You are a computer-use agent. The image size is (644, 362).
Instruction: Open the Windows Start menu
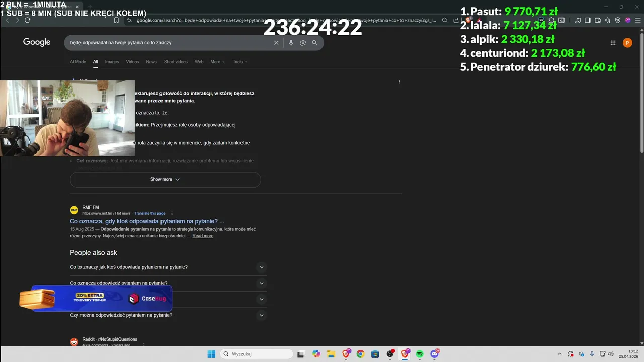tap(211, 354)
